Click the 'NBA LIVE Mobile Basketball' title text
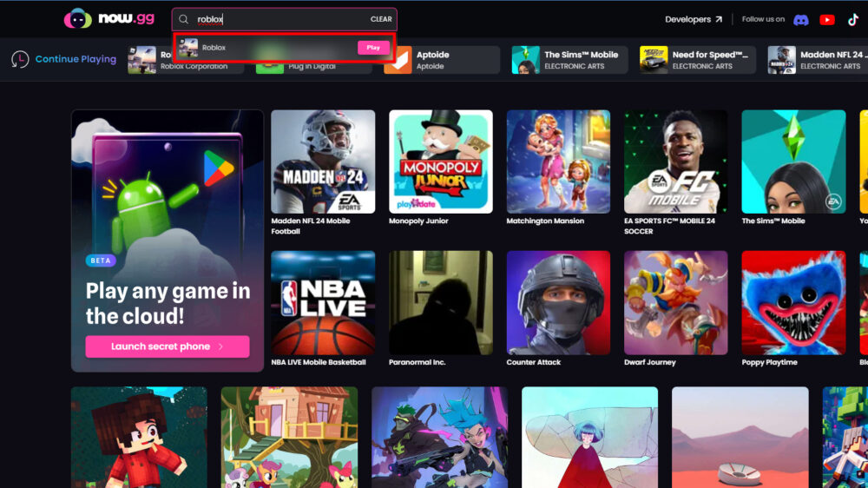This screenshot has width=868, height=488. (x=319, y=362)
